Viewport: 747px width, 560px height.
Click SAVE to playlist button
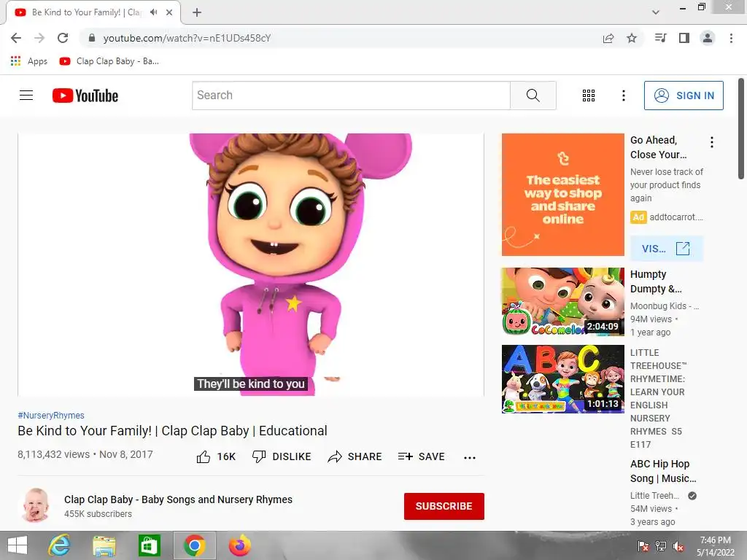click(x=422, y=456)
